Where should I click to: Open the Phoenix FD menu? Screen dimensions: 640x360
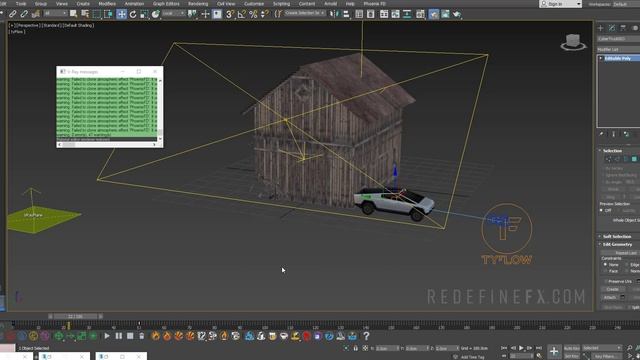click(374, 4)
